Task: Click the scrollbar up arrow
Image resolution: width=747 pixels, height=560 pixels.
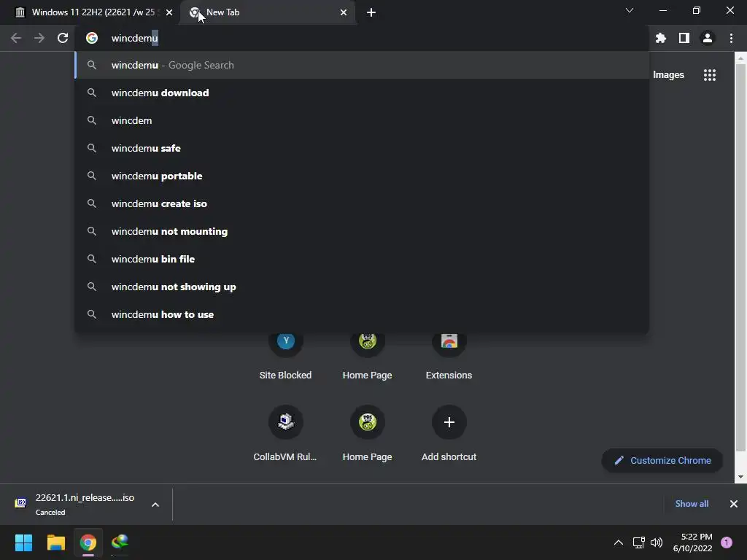Action: pos(740,58)
